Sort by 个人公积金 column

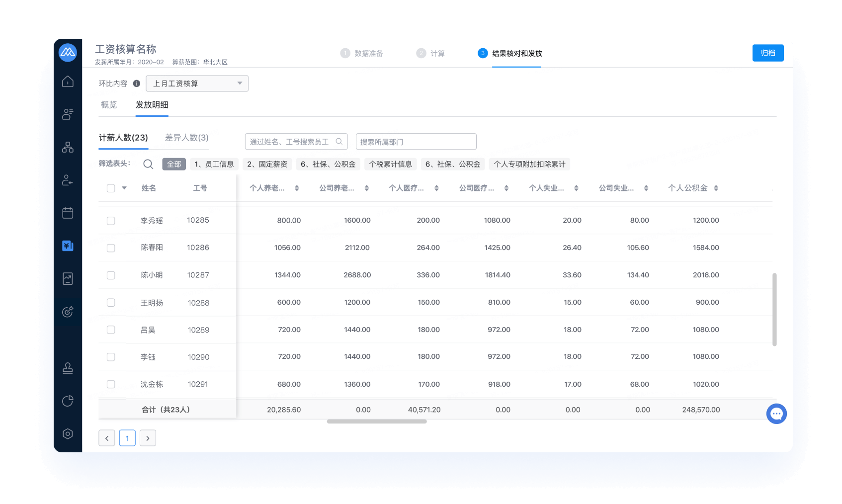point(716,188)
